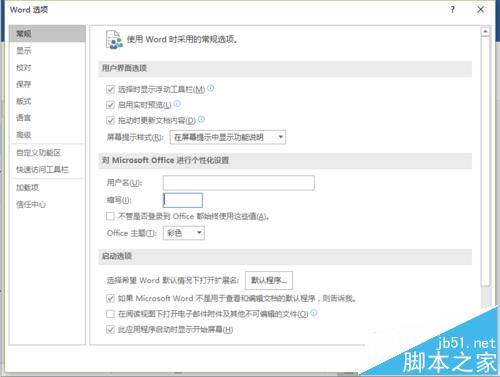
Task: Select the 版式 category
Action: click(x=47, y=101)
